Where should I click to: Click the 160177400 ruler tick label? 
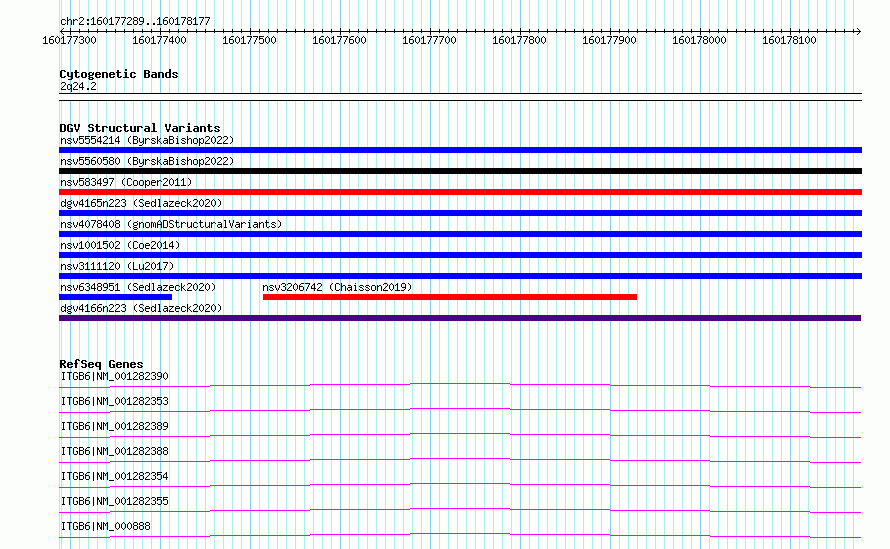[159, 40]
